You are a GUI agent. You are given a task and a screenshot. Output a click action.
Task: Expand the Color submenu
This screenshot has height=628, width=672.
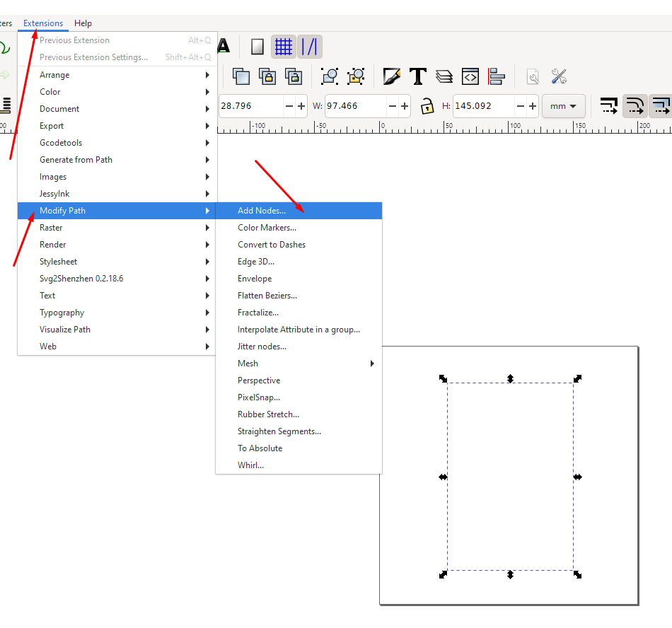[x=117, y=92]
